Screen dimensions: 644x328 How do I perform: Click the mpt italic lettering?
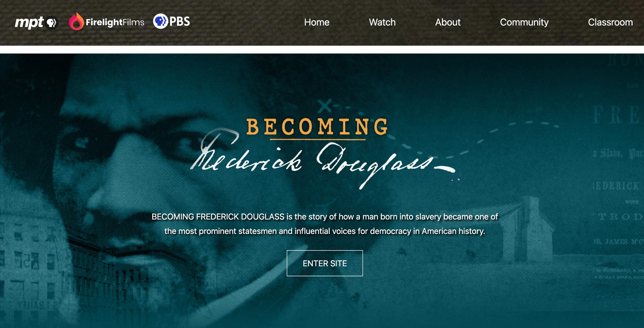pyautogui.click(x=29, y=23)
